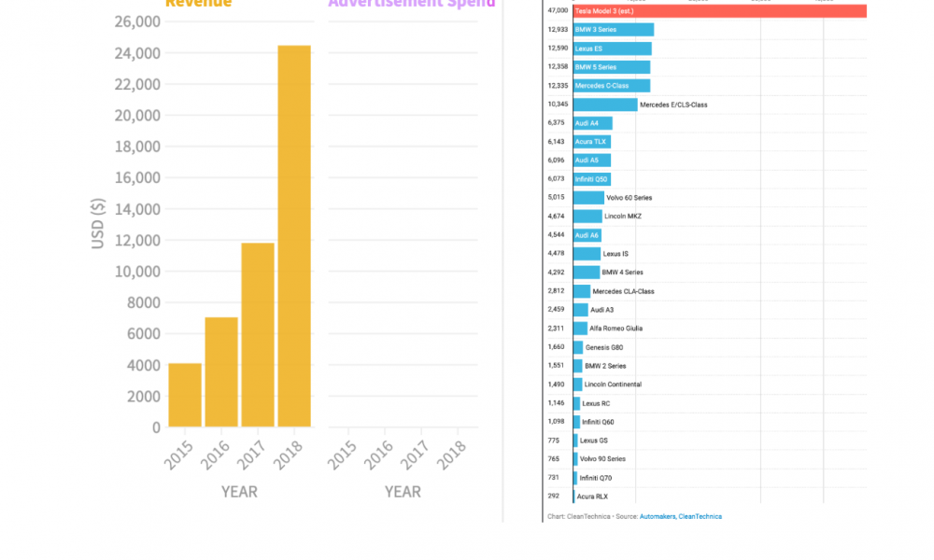
Task: Select the Mercedes C-Class bar
Action: point(612,86)
